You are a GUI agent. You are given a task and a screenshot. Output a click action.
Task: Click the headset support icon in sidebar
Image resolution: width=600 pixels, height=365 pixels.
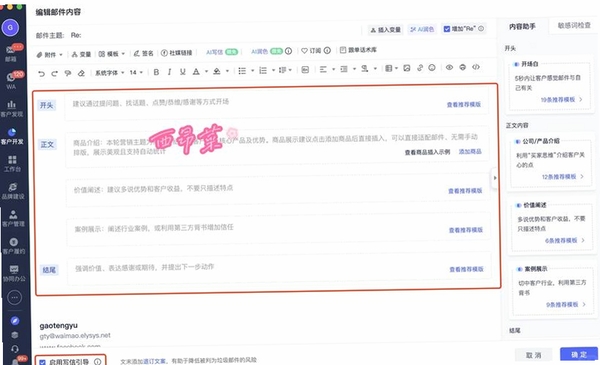(15, 349)
